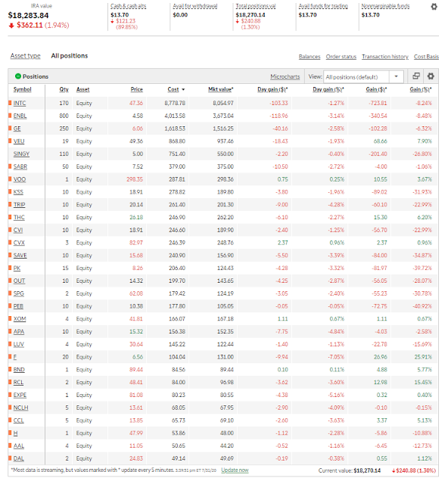This screenshot has width=448, height=484.
Task: Open the top-right account settings gear
Action: click(434, 7)
